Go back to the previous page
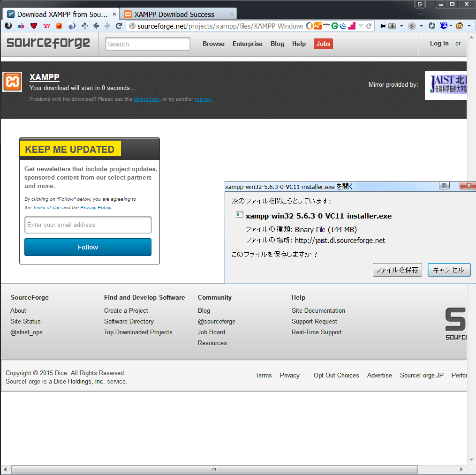 pyautogui.click(x=96, y=26)
